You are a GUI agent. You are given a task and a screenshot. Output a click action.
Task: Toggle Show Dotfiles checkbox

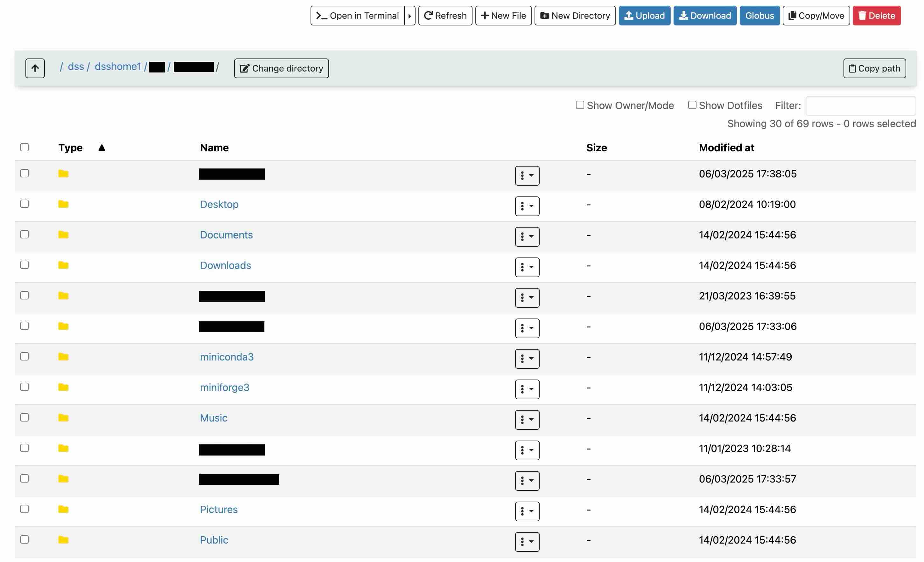[692, 105]
